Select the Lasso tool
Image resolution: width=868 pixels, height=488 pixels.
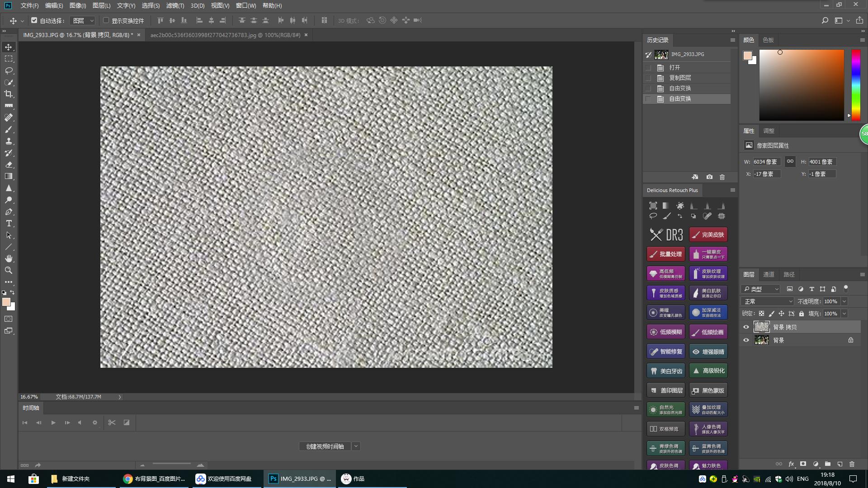click(9, 70)
